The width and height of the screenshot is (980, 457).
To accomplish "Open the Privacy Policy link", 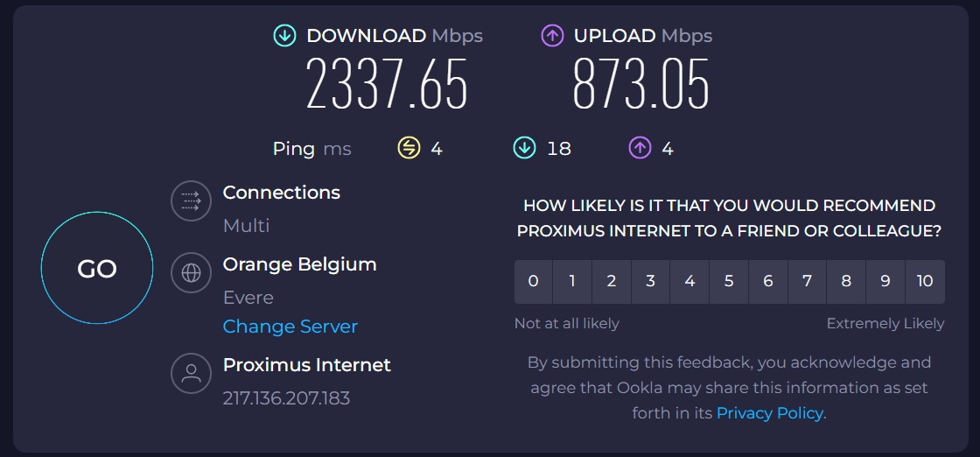I will point(769,413).
